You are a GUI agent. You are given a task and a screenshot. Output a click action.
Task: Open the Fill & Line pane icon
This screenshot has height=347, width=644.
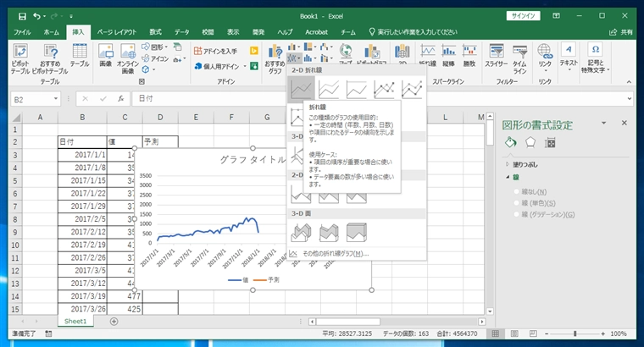coord(511,142)
